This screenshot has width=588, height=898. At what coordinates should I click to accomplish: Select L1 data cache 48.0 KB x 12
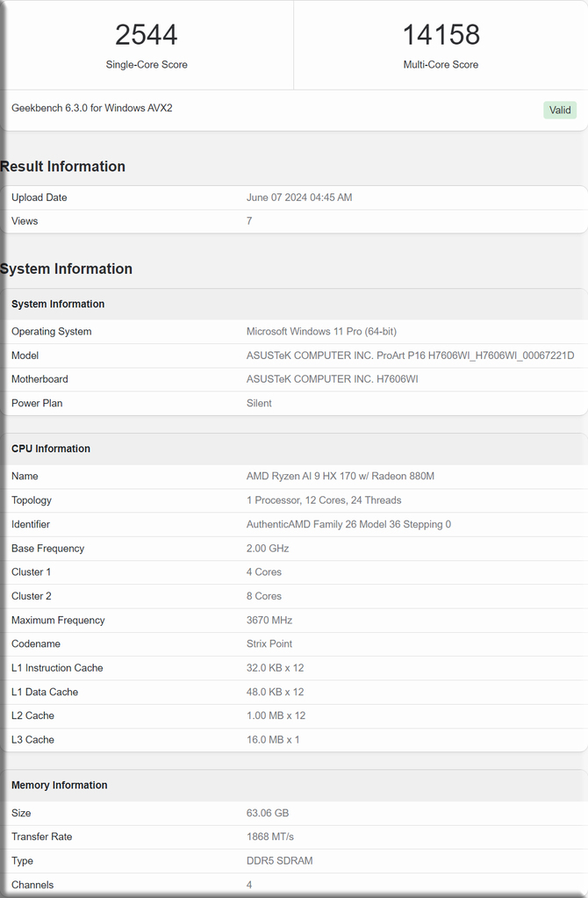pyautogui.click(x=275, y=692)
